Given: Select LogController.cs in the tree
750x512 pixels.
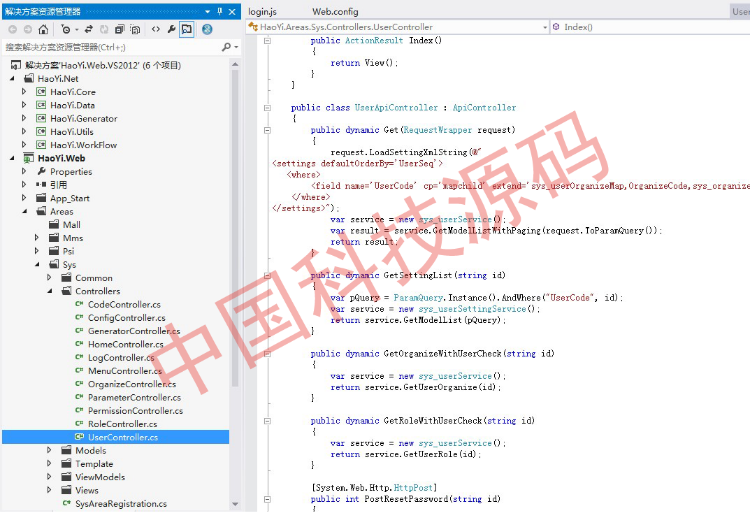Looking at the screenshot, I should pos(121,357).
